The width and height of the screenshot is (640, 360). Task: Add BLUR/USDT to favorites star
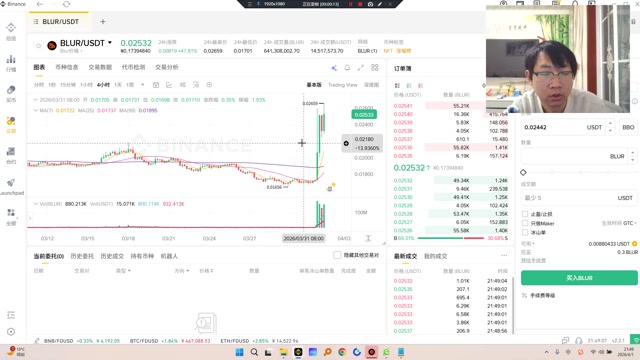click(38, 46)
